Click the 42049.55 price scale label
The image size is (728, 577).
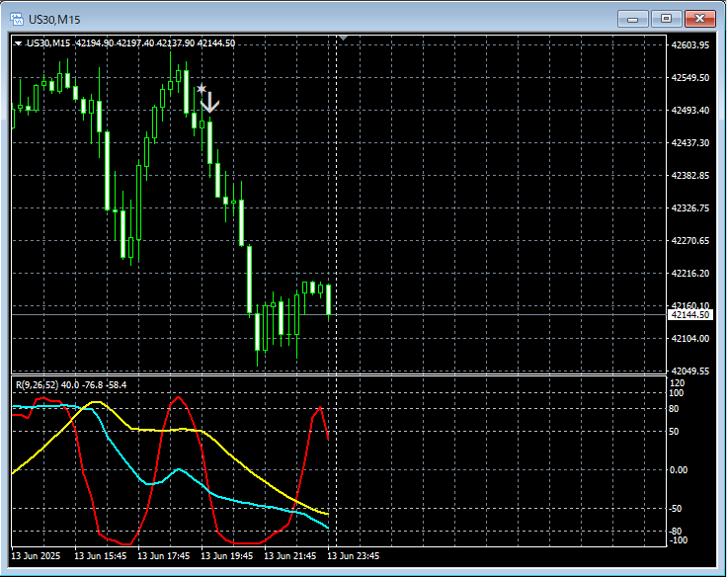click(x=689, y=371)
